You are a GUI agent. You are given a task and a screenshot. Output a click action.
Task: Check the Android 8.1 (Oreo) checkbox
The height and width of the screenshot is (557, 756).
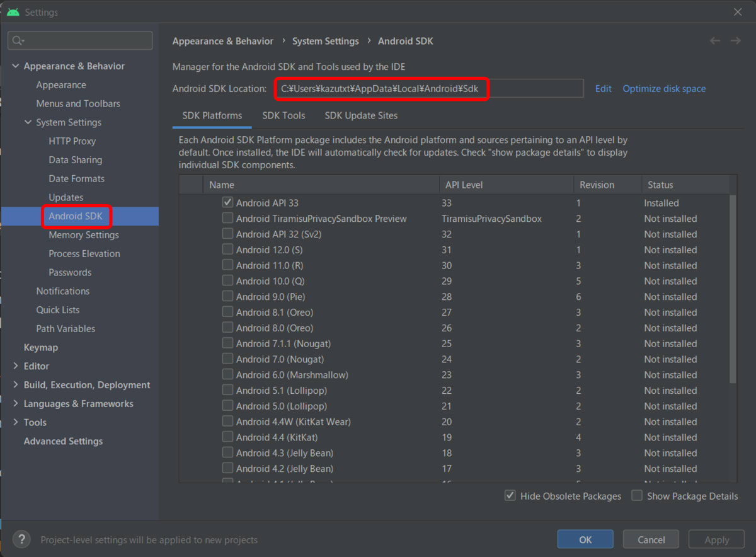[227, 313]
